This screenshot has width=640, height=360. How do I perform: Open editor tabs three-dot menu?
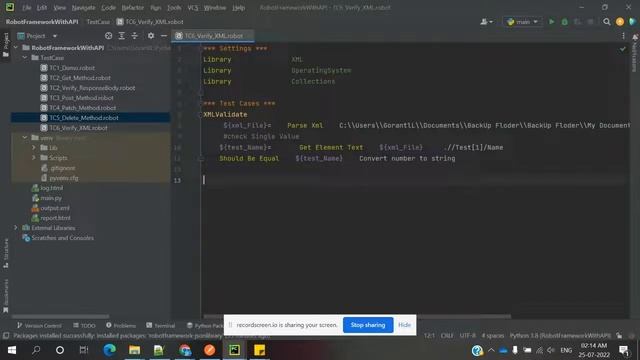(x=623, y=36)
